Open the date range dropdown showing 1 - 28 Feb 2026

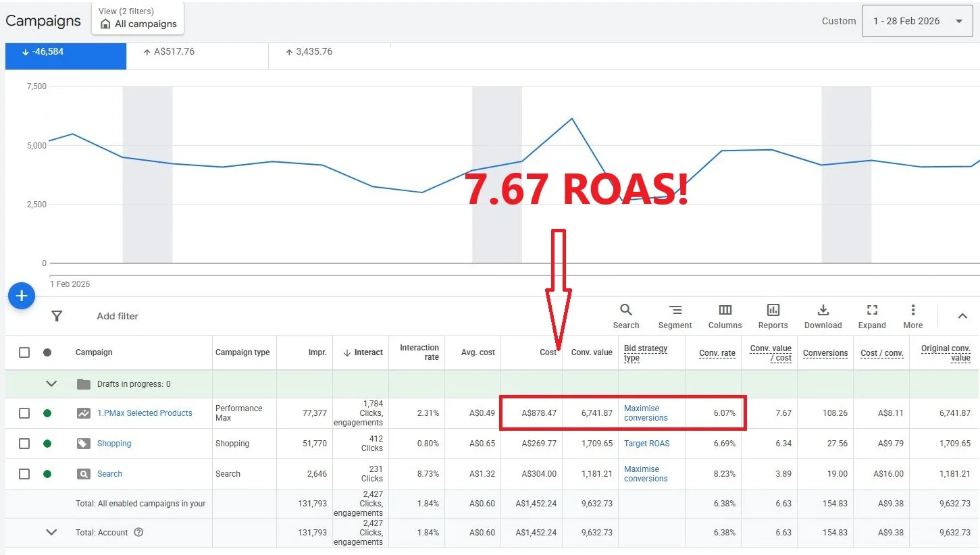click(x=917, y=21)
